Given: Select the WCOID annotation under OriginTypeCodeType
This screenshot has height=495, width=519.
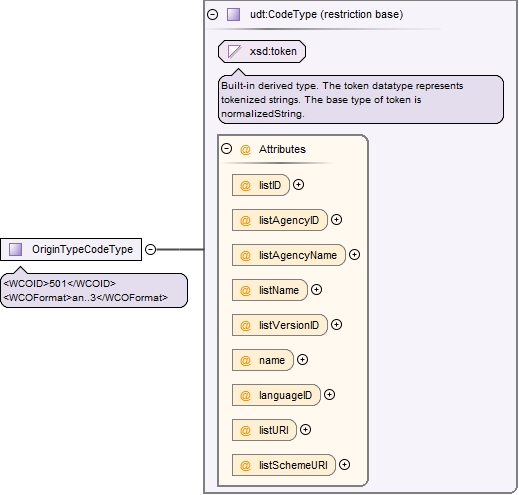Looking at the screenshot, I should coord(60,284).
